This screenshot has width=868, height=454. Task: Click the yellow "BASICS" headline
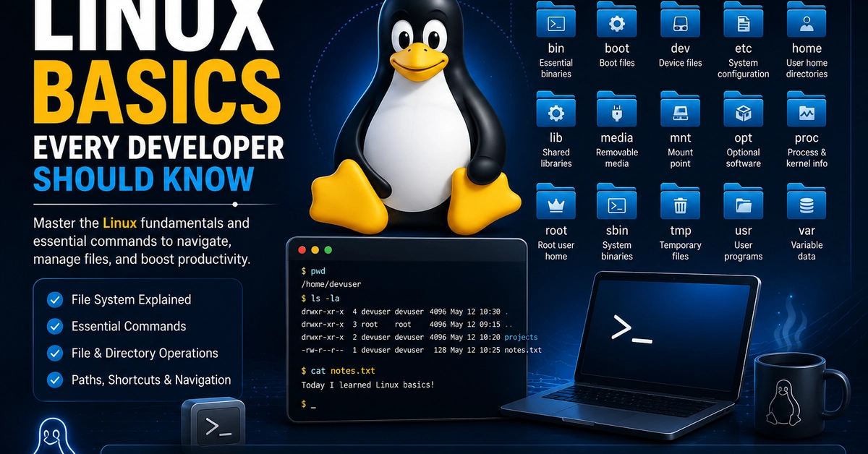[156, 93]
